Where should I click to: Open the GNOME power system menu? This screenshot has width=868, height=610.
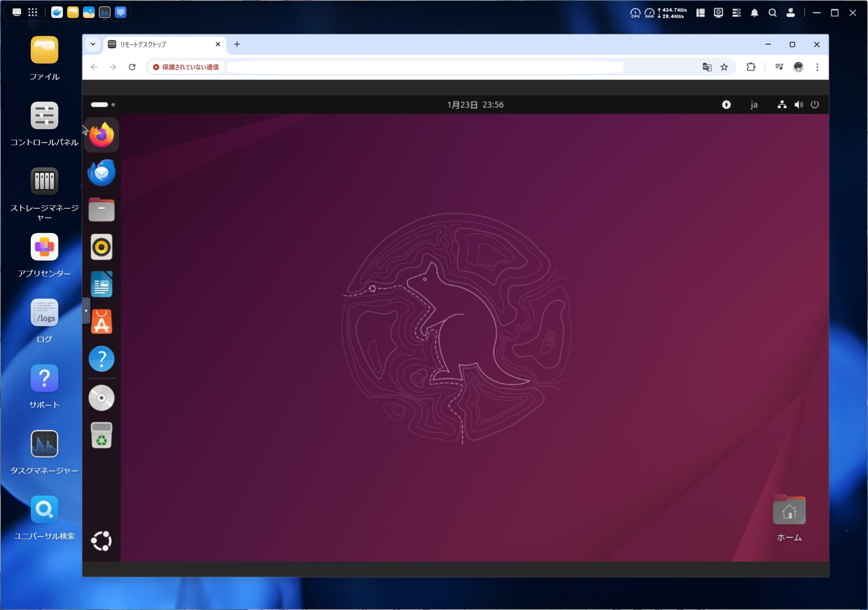tap(815, 105)
